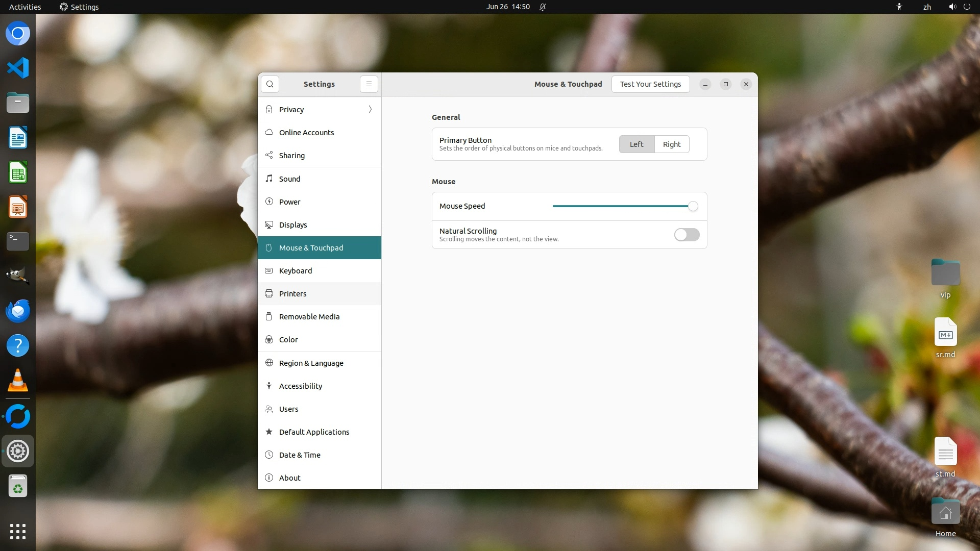
Task: Open the Region & Language panel
Action: pyautogui.click(x=311, y=363)
